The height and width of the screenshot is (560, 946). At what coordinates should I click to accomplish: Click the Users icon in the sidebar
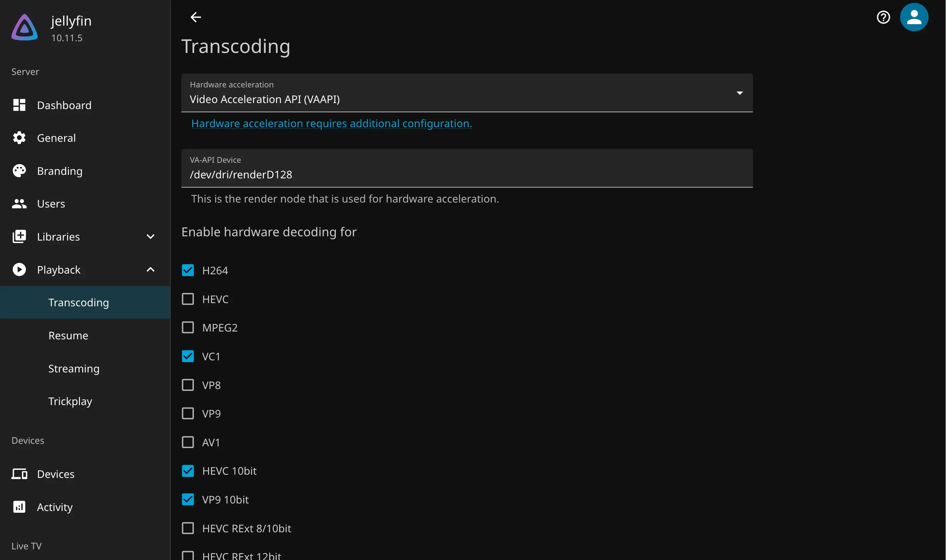click(x=19, y=204)
